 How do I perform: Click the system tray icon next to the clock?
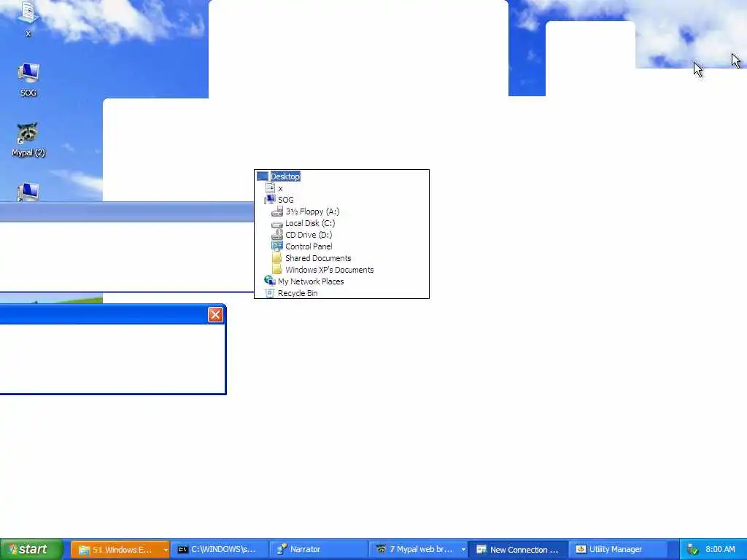693,550
